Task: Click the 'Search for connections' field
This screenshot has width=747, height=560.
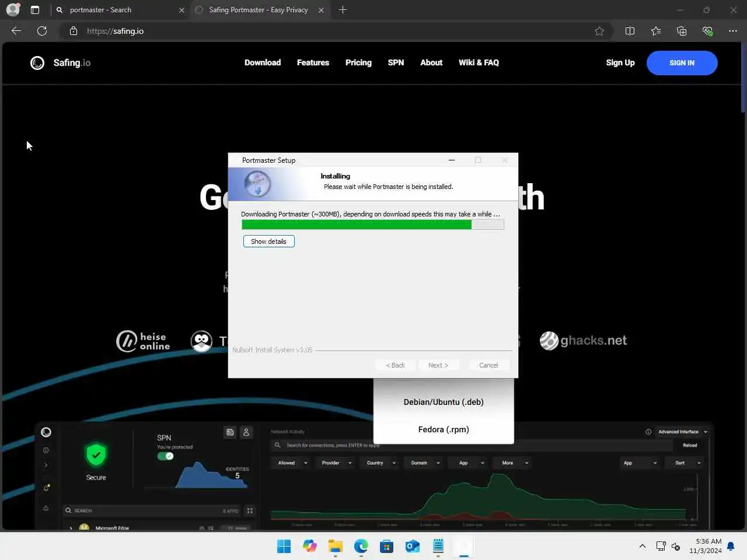Action: (472, 445)
